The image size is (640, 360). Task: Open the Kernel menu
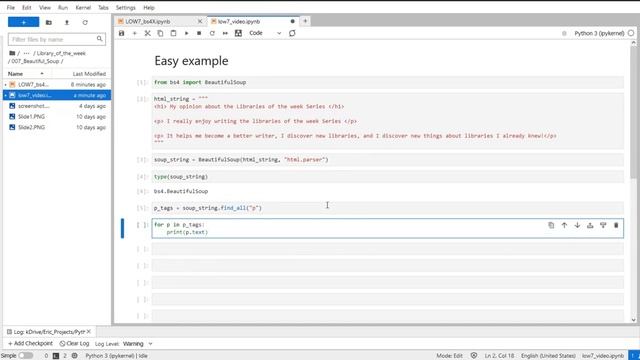[x=83, y=7]
